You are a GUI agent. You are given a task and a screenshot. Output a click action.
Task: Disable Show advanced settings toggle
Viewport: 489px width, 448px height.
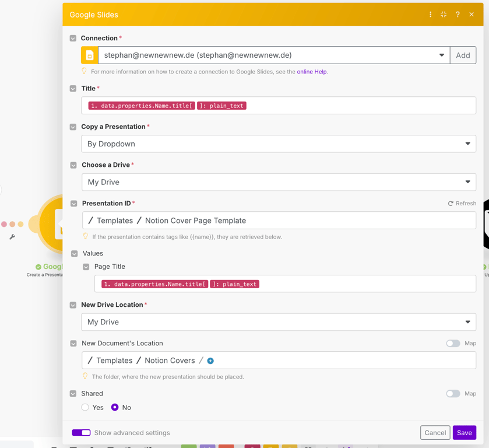coord(81,433)
